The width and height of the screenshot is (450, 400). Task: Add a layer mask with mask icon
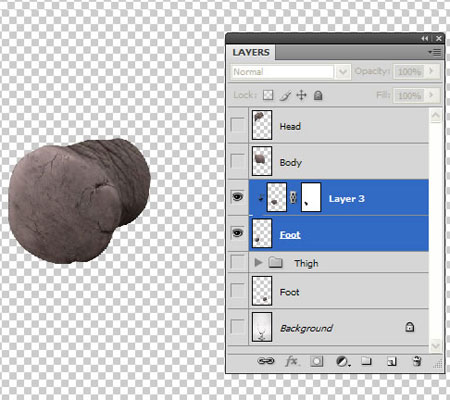click(x=316, y=361)
